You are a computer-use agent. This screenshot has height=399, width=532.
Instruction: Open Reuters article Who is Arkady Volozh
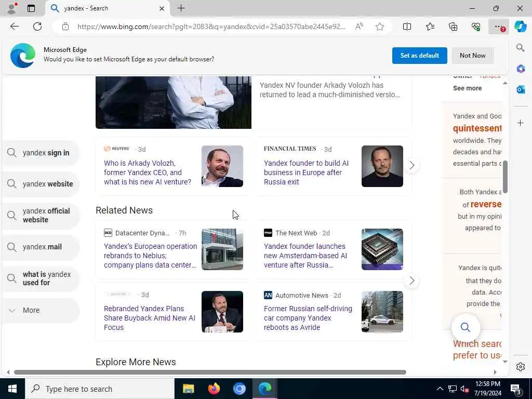click(148, 172)
